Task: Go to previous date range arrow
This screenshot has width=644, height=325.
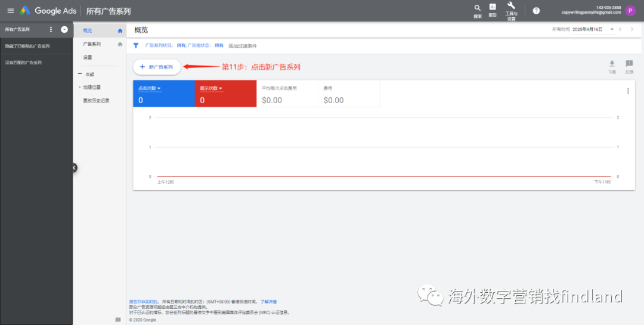Action: point(620,29)
